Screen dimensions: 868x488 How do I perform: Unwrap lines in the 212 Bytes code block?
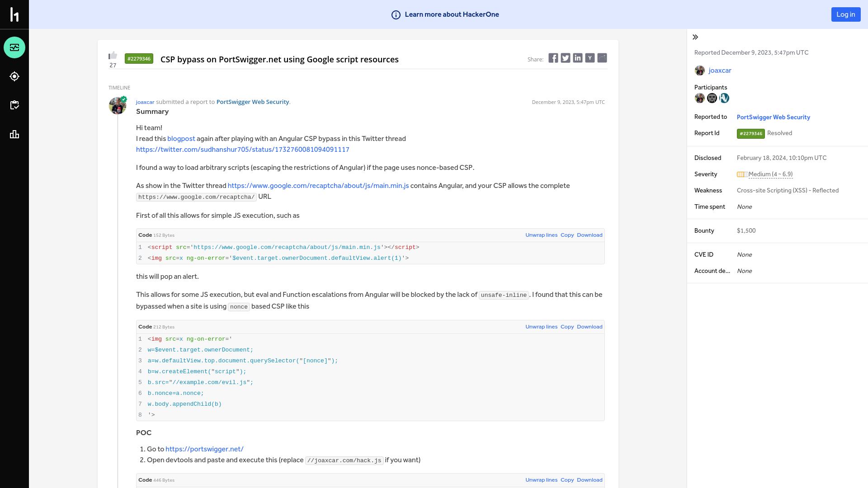[x=541, y=327]
